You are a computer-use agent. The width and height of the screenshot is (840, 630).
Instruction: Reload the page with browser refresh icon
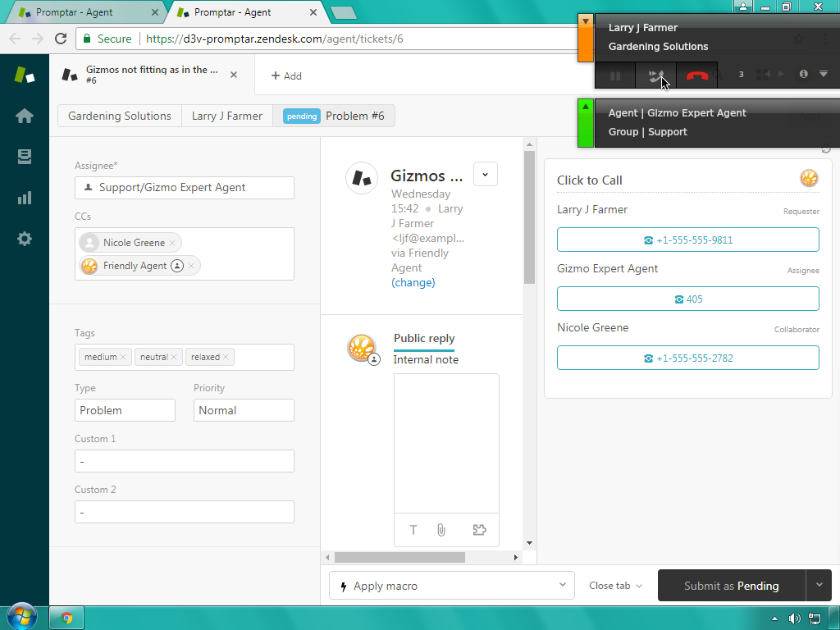click(61, 39)
